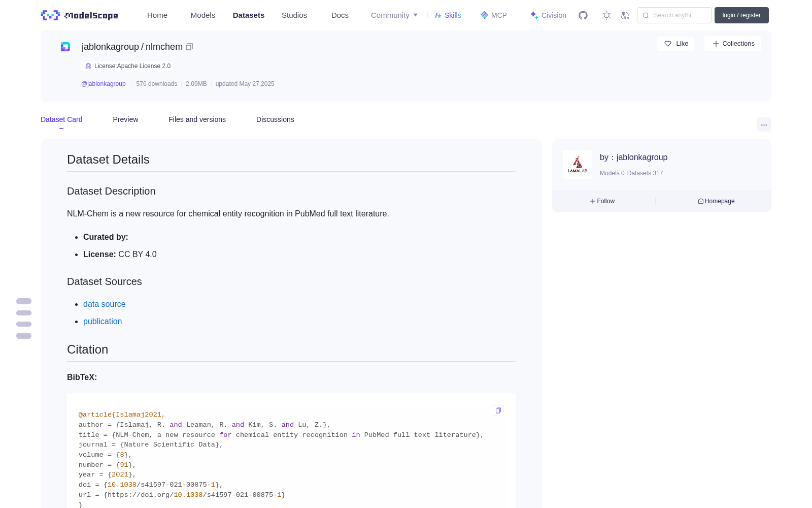812x508 pixels.
Task: Open the GitHub icon link
Action: tap(583, 15)
